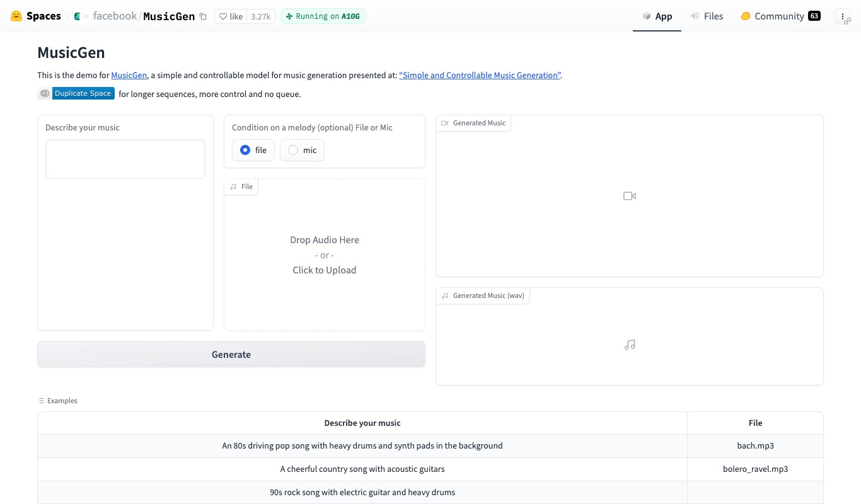Click the Hugging Face Spaces logo
The height and width of the screenshot is (504, 861).
17,16
